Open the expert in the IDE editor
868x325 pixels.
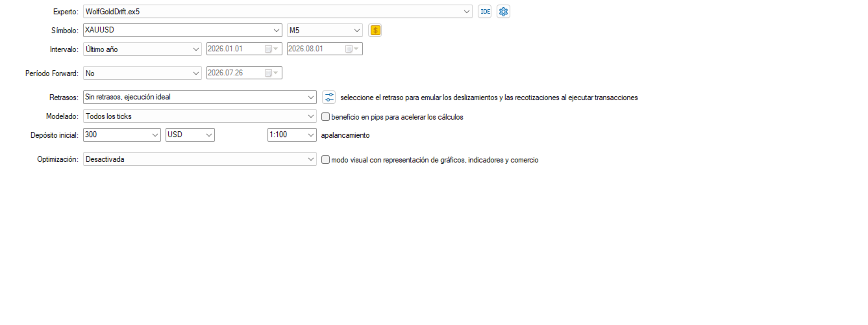point(484,11)
